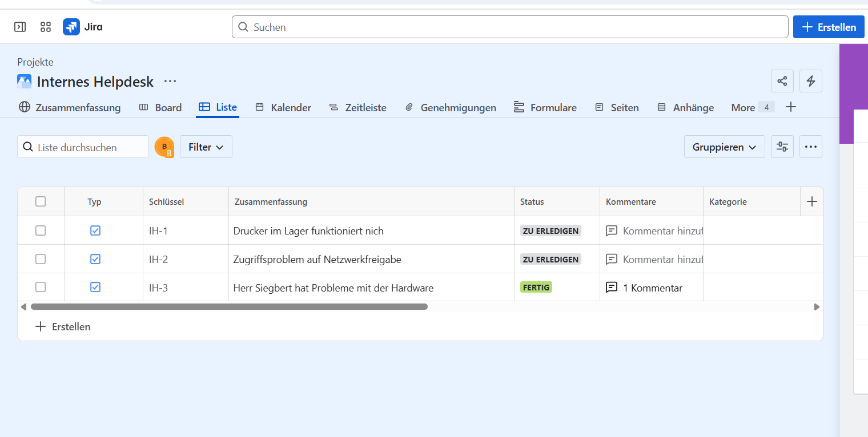This screenshot has width=868, height=437.
Task: Switch to the Board tab
Action: tap(160, 107)
